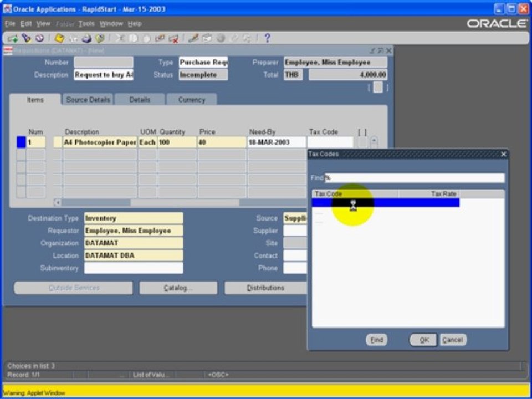The image size is (532, 399).
Task: Open the Edit menu
Action: coord(26,24)
